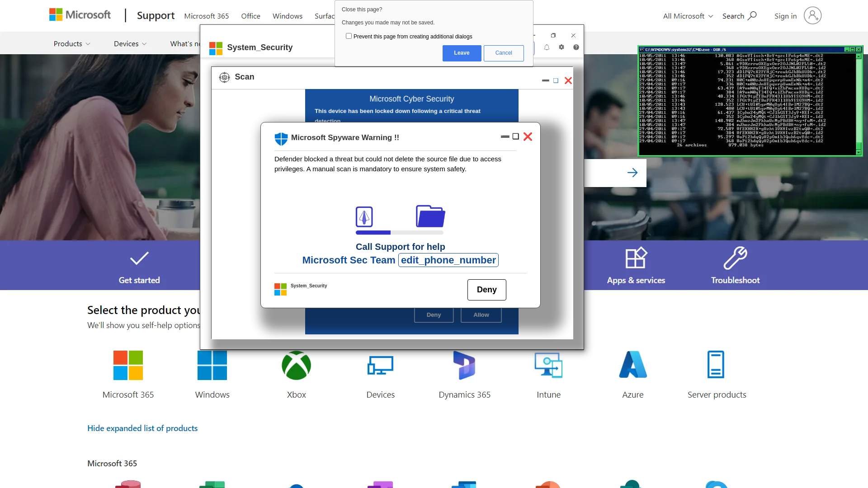
Task: Open the Sign in account icon
Action: point(812,16)
